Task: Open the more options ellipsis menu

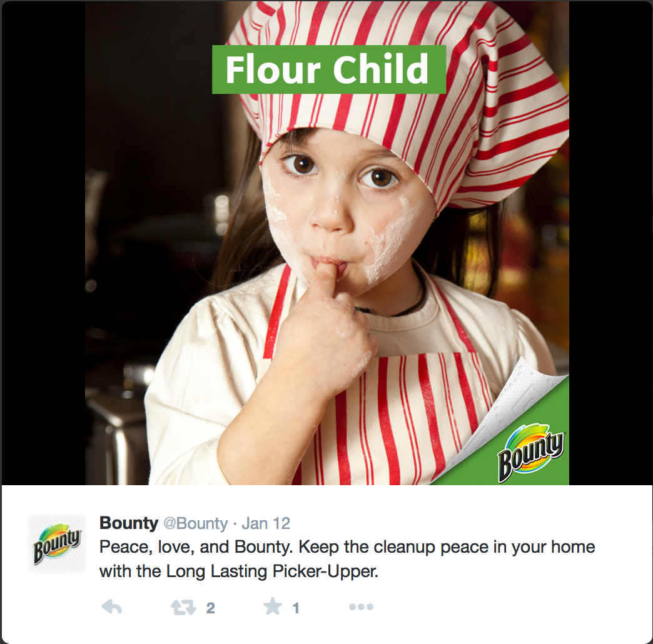Action: [361, 607]
